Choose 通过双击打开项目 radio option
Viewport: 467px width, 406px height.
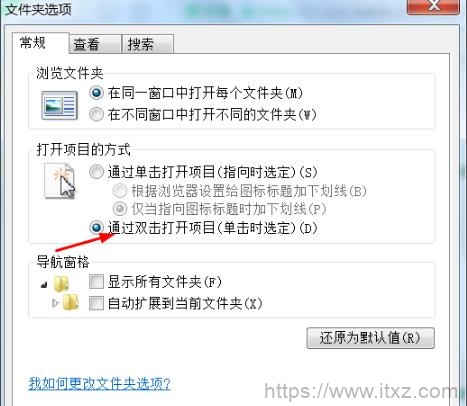pyautogui.click(x=96, y=228)
